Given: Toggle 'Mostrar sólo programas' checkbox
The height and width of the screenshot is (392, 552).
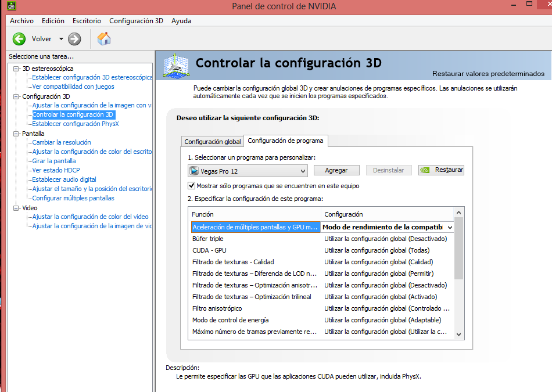Looking at the screenshot, I should click(192, 185).
